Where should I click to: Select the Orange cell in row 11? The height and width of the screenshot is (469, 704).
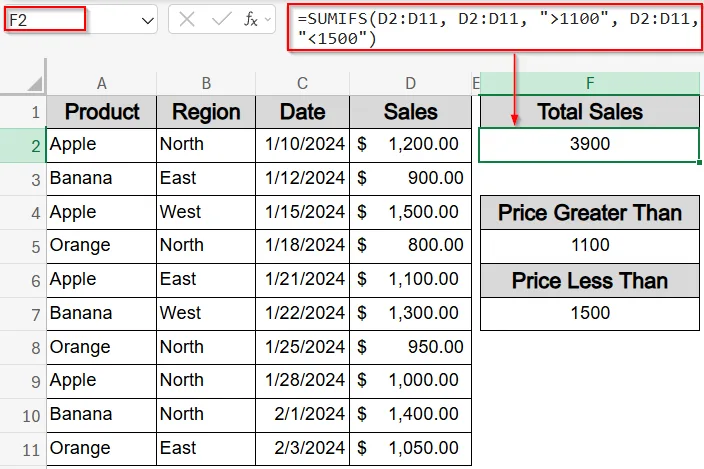[x=102, y=449]
